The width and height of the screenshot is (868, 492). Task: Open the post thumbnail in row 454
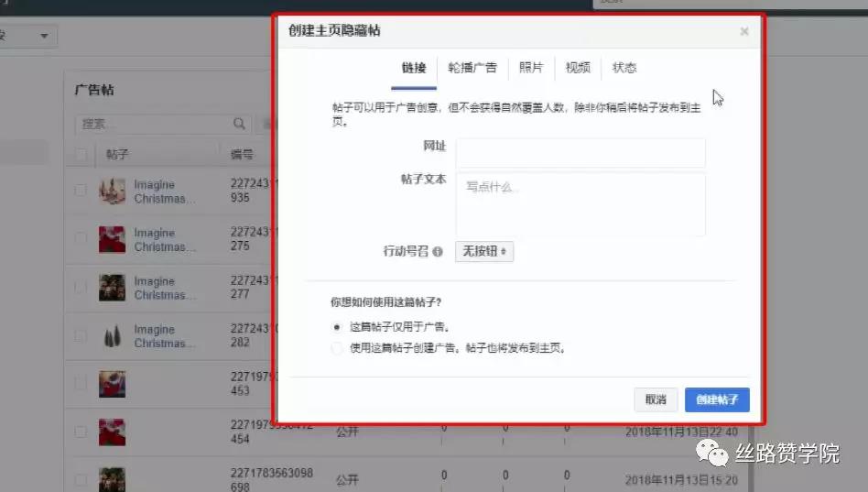[x=112, y=432]
